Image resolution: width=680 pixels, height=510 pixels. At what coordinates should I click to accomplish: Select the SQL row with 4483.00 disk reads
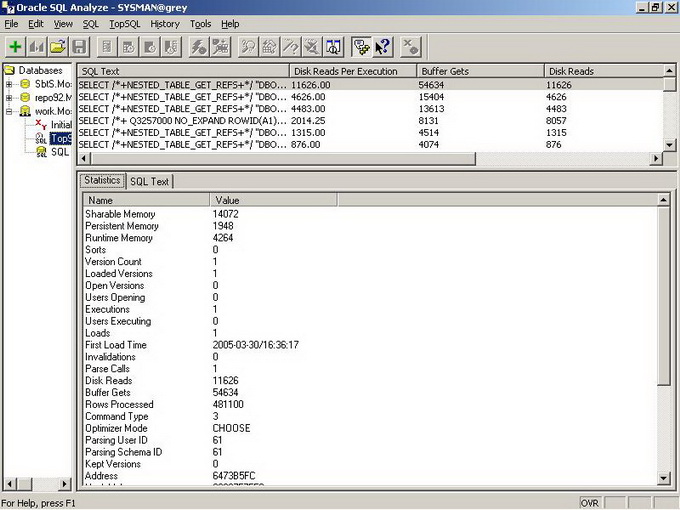(x=371, y=109)
